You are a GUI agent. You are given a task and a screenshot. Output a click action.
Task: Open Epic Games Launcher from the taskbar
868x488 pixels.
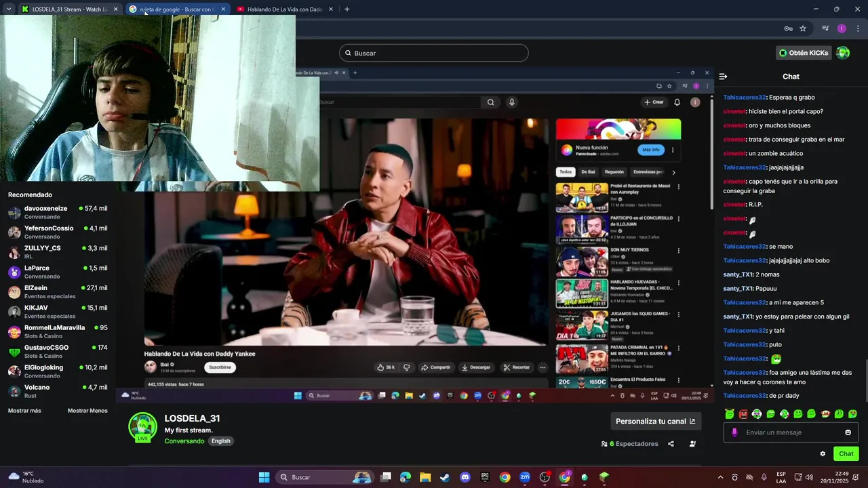tap(485, 477)
